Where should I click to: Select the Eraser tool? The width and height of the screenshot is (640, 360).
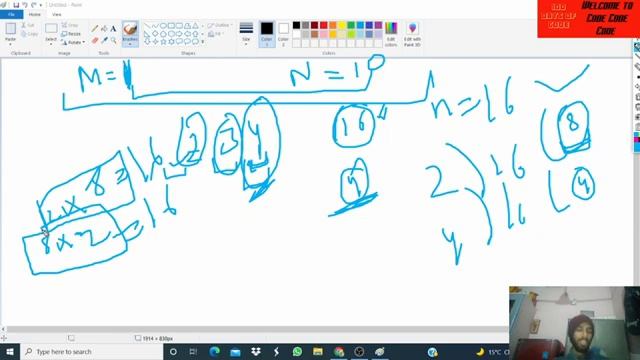pos(95,40)
